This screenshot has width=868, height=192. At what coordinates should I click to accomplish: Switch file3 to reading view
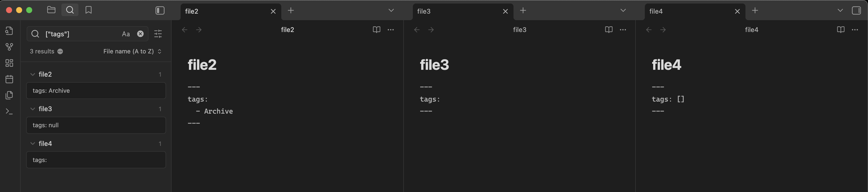(x=609, y=30)
